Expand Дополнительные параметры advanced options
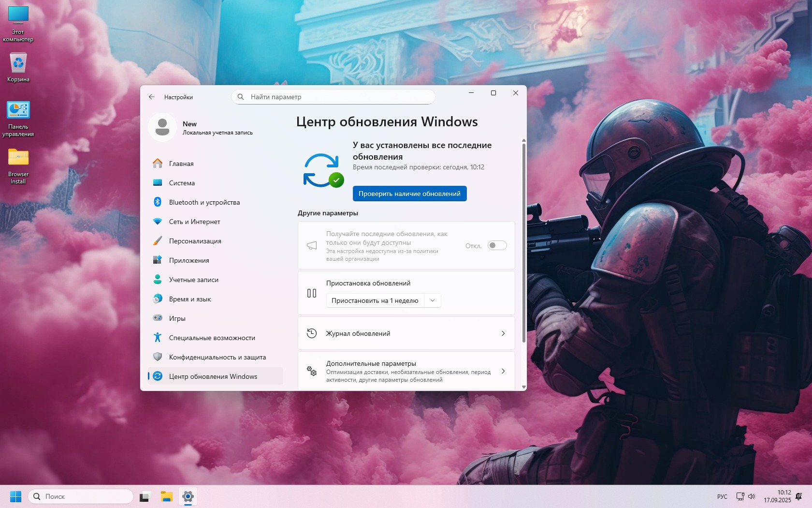This screenshot has width=812, height=508. pyautogui.click(x=406, y=371)
